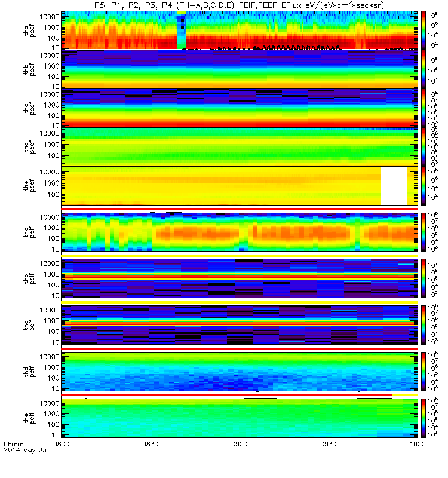Screen dimensions: 448x478
Task: Click the color bar beside the peif panel
Action: 424,418
